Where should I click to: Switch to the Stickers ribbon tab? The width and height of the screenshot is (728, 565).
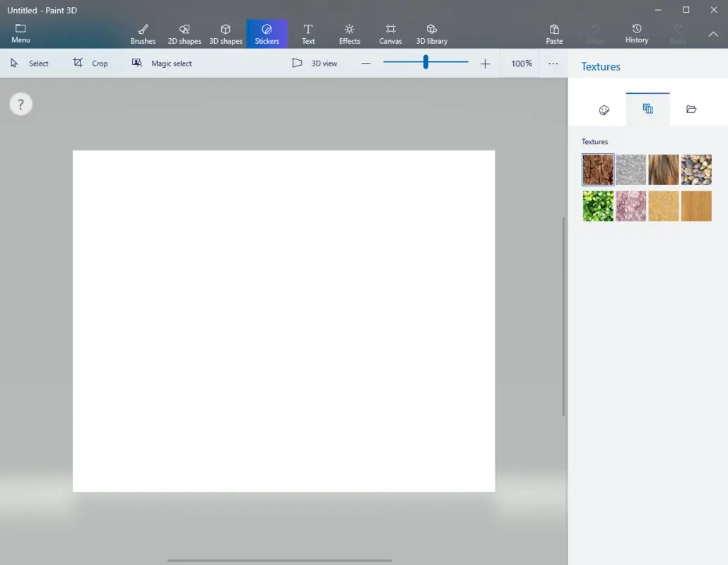click(266, 33)
